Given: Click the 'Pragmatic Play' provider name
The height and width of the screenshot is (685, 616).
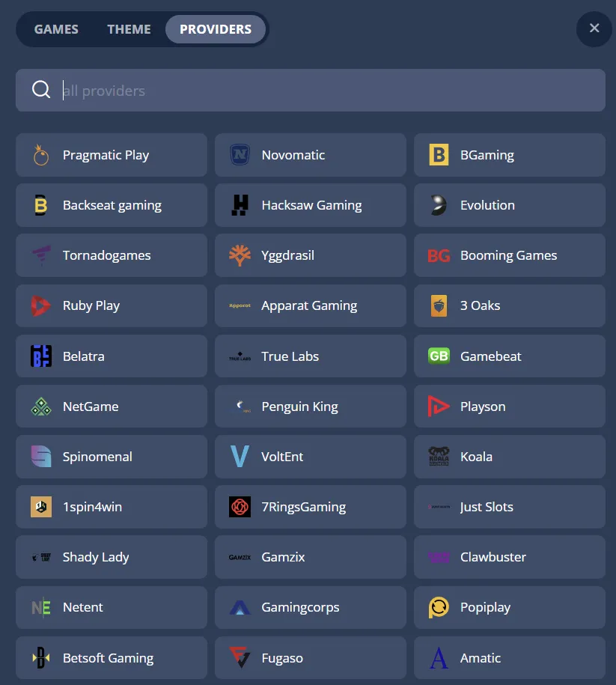Looking at the screenshot, I should pyautogui.click(x=106, y=155).
